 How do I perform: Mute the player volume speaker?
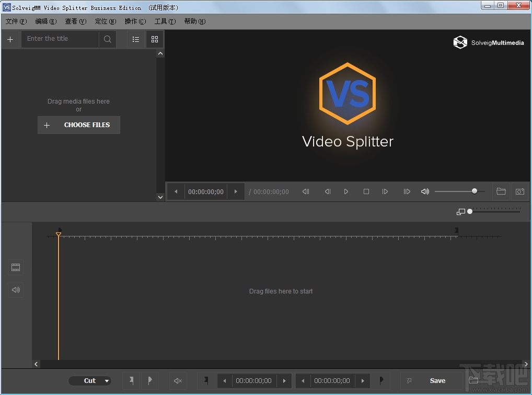tap(425, 191)
